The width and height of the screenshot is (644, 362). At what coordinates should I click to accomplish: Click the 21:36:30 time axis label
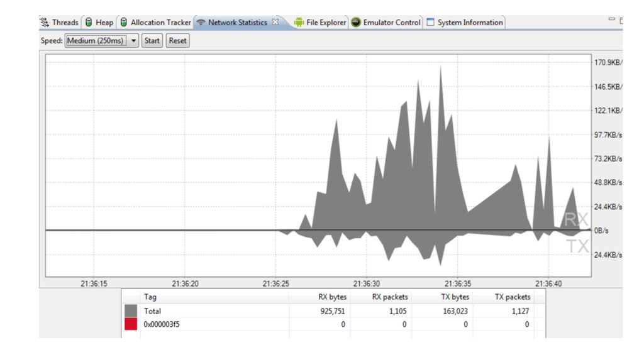[367, 283]
